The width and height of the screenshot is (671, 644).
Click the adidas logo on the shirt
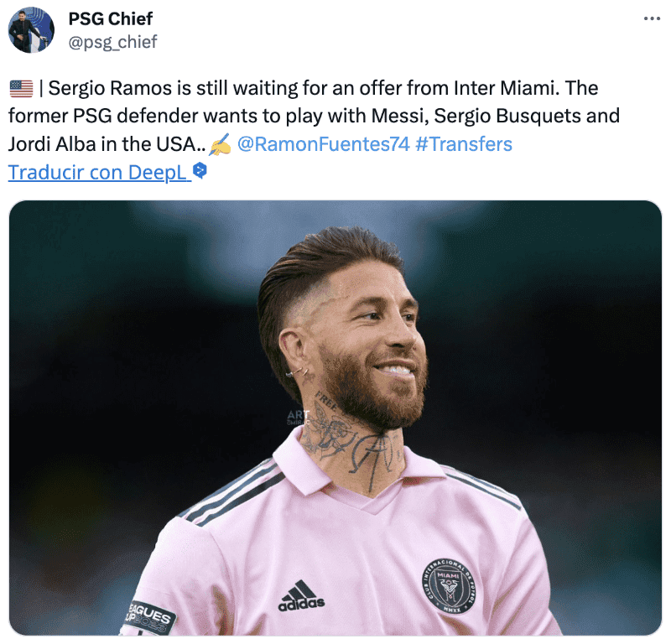click(x=301, y=595)
